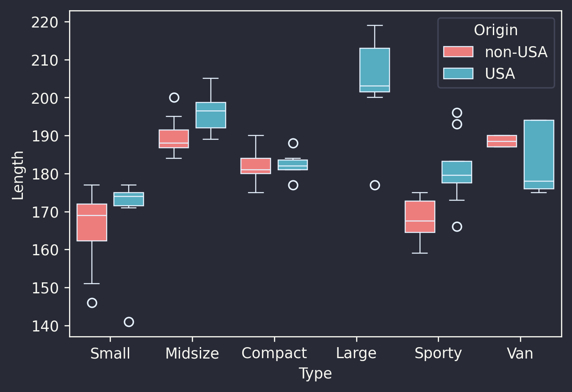Click the Midsize non-USA outlier circle at 200
Image resolution: width=572 pixels, height=392 pixels.
coord(174,98)
